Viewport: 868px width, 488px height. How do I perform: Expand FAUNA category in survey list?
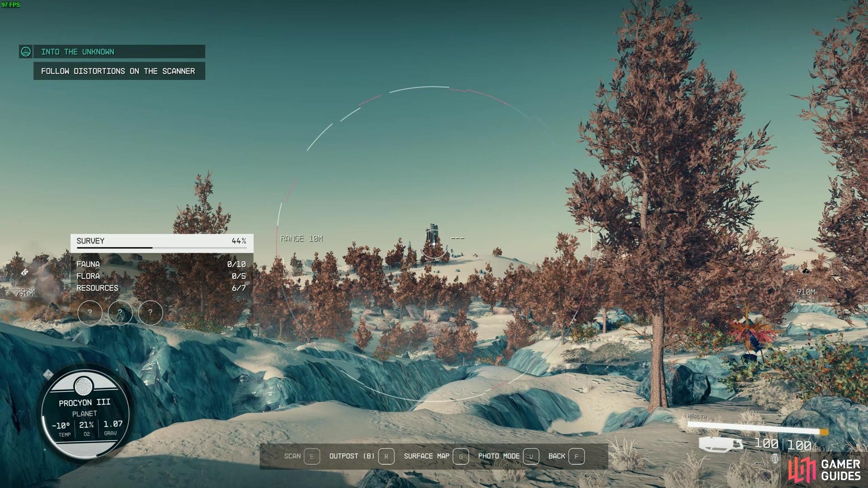coord(89,264)
